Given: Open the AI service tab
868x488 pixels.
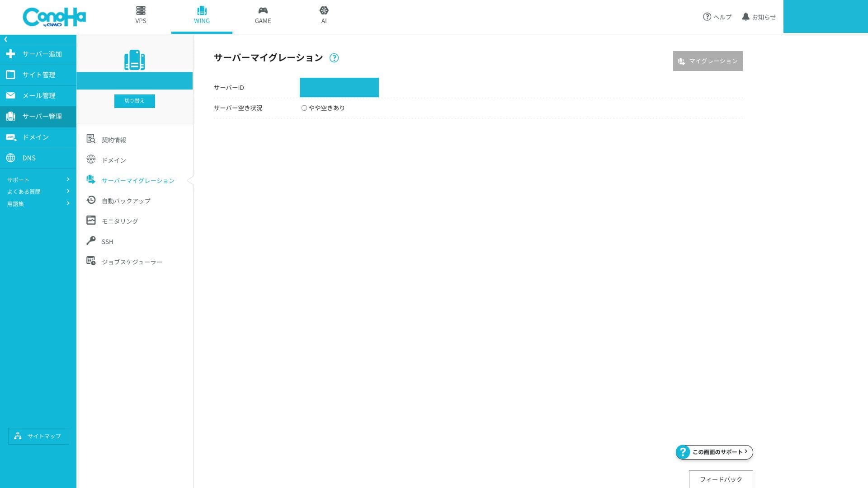Looking at the screenshot, I should pyautogui.click(x=324, y=15).
